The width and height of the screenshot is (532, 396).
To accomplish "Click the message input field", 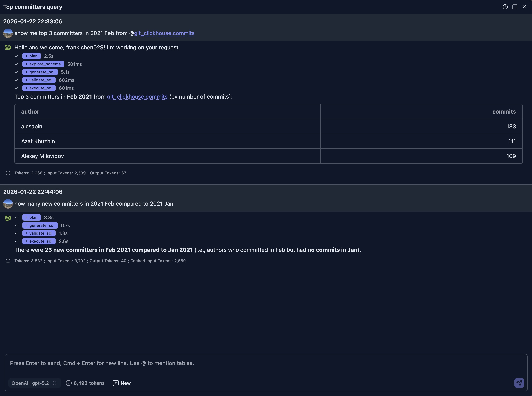I will pos(263,363).
